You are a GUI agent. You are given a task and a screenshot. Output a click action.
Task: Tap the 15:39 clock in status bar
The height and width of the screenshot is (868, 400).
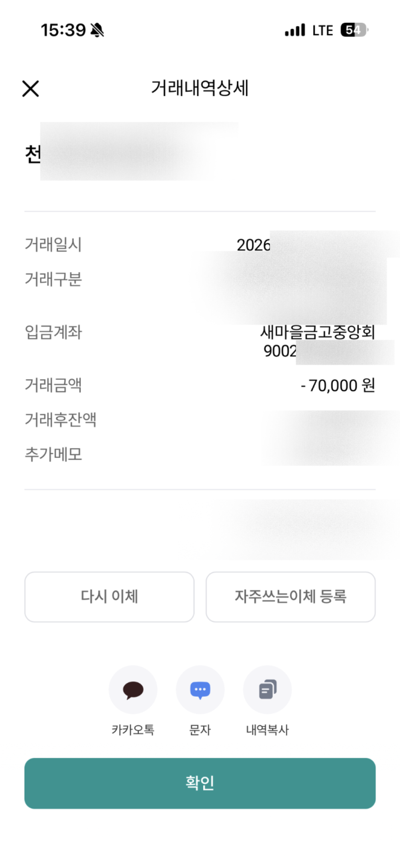click(x=63, y=30)
